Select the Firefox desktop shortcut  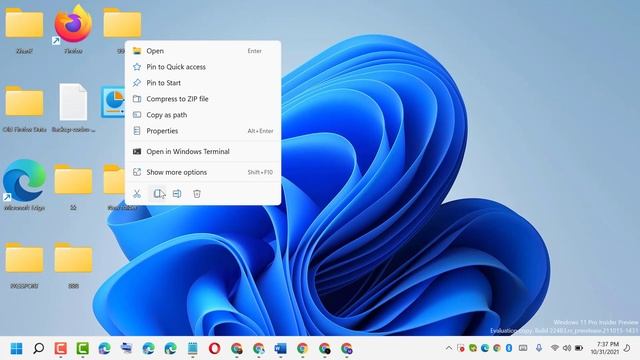click(73, 29)
